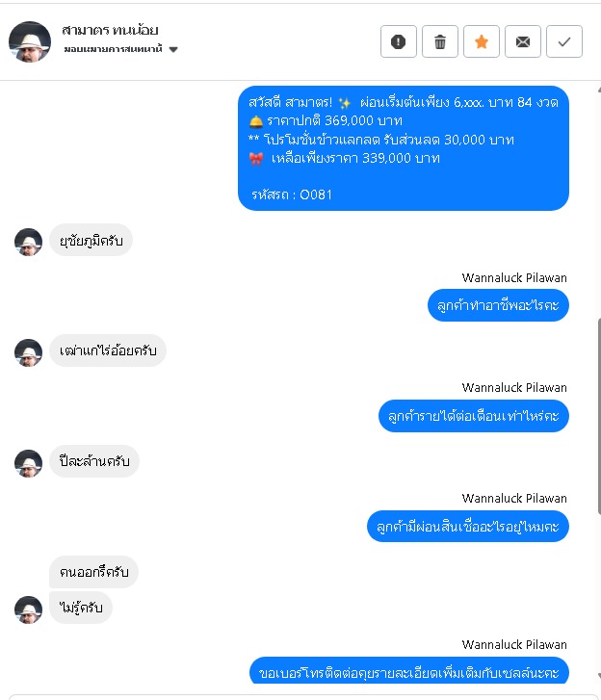The image size is (601, 700).
Task: Select the message asking about monthly income
Action: pos(473,416)
